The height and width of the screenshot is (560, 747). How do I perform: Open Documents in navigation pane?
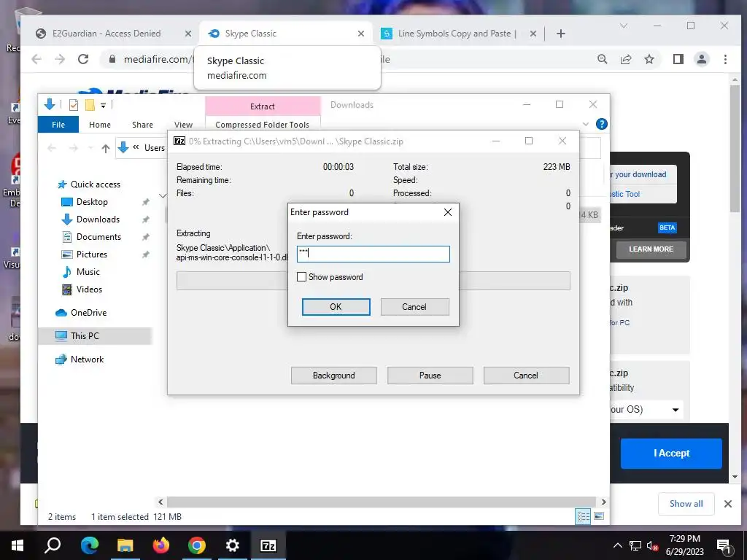click(98, 237)
